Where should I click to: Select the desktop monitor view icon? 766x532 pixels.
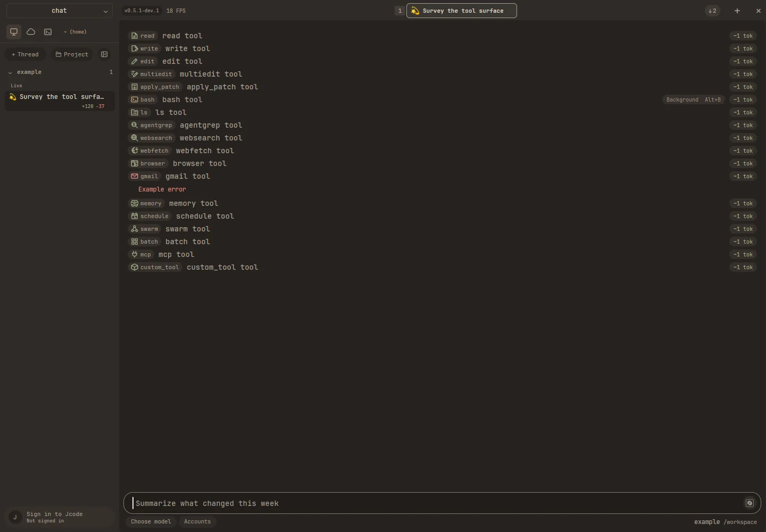14,32
